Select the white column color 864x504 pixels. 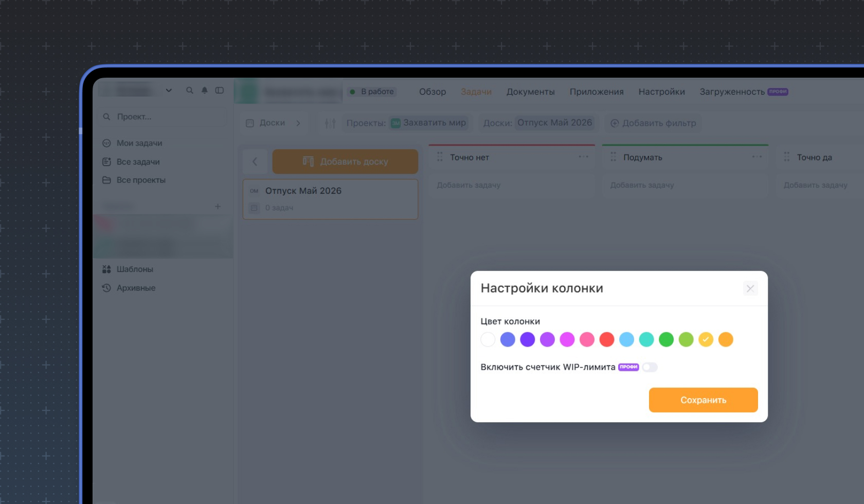(x=488, y=339)
